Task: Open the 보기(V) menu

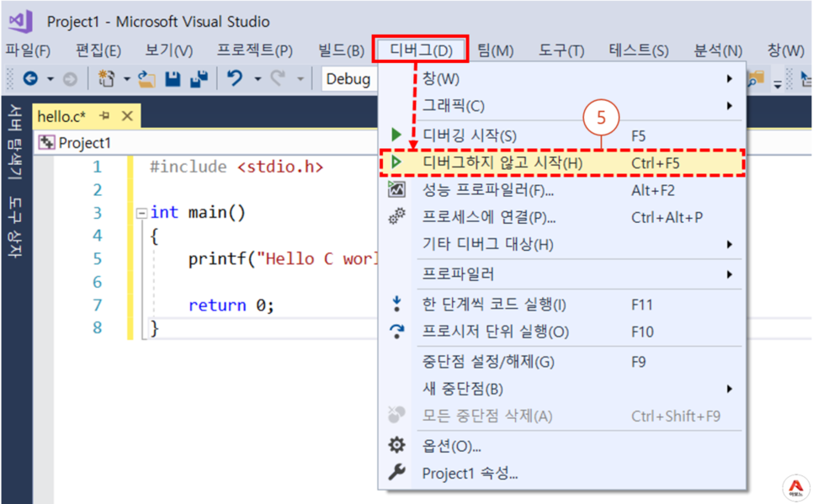Action: pyautogui.click(x=169, y=50)
